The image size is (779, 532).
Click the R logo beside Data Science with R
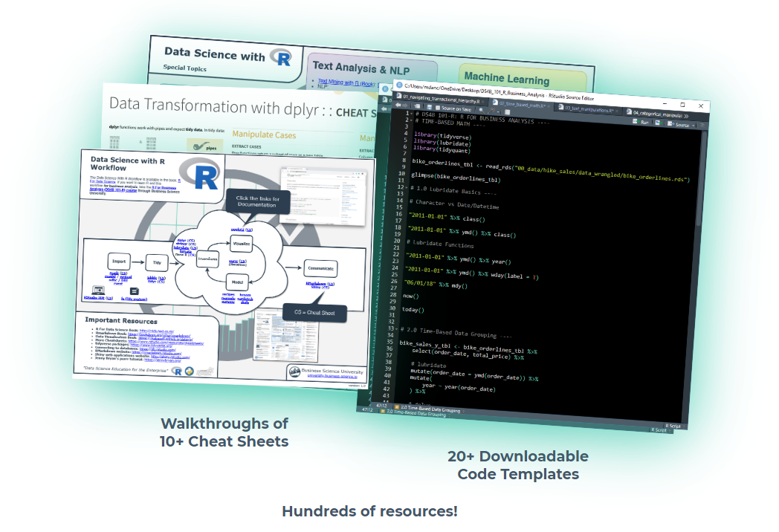281,58
